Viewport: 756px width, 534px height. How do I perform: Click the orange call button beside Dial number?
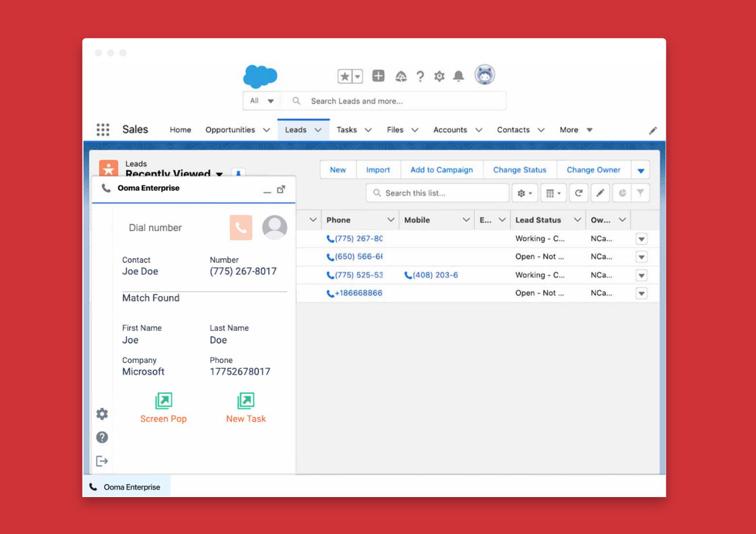[x=240, y=228]
